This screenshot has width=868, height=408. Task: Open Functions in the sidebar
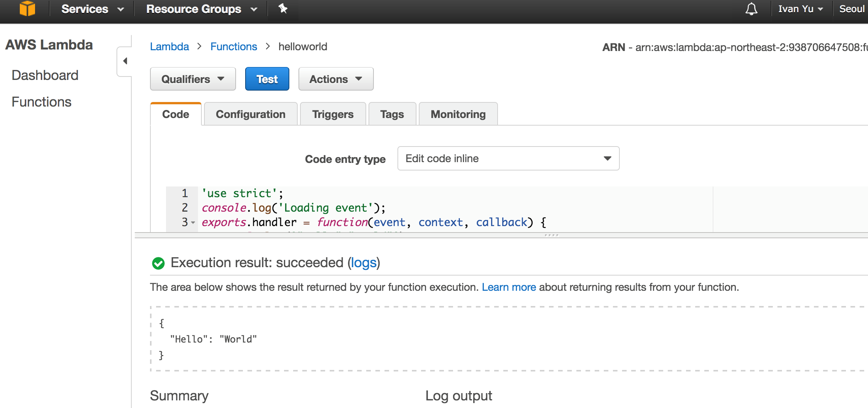point(41,102)
